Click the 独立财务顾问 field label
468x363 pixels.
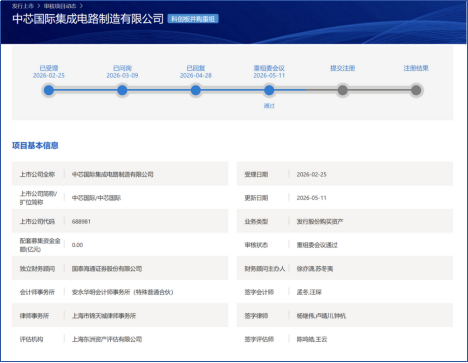(x=37, y=269)
